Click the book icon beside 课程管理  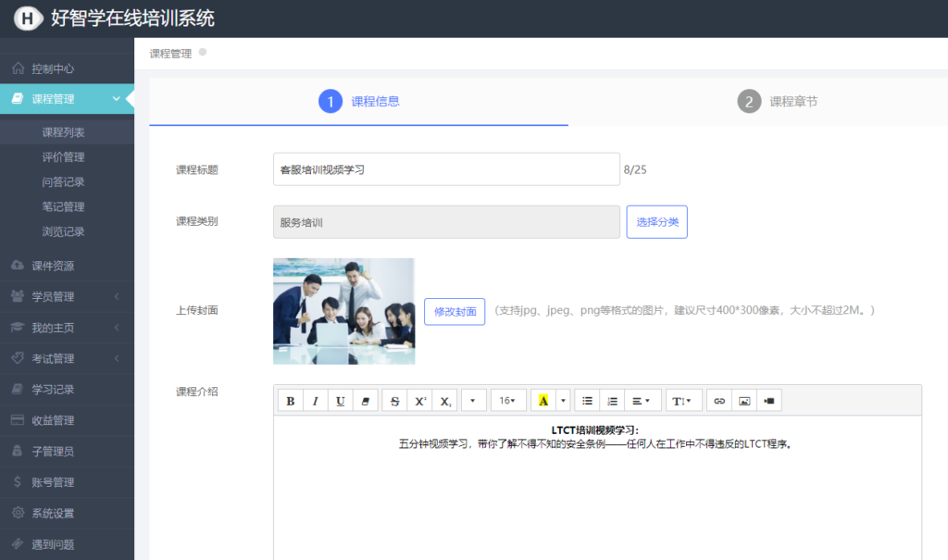18,98
